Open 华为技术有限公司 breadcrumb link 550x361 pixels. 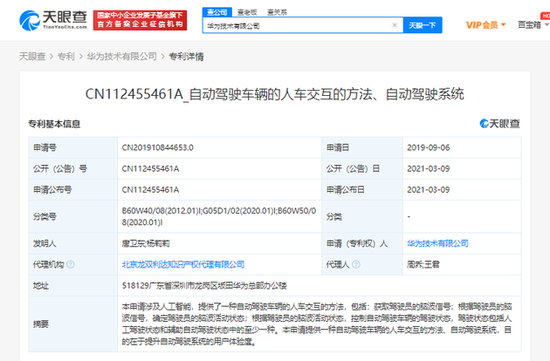tap(122, 56)
